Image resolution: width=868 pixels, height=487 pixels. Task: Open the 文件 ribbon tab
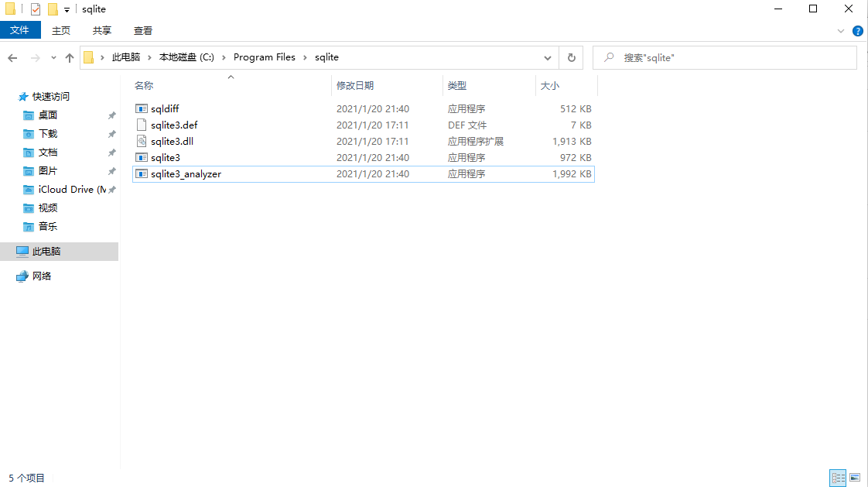coord(20,30)
